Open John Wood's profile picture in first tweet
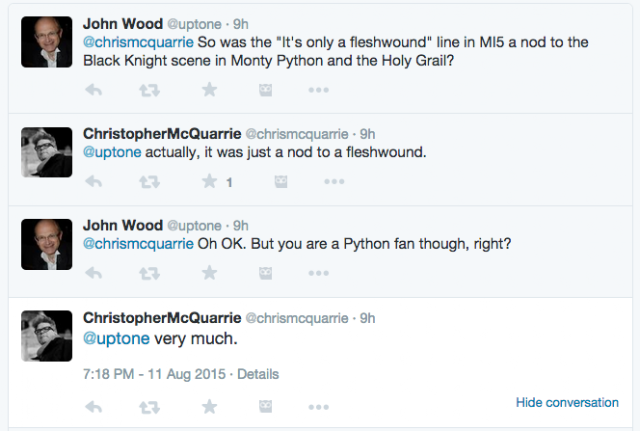This screenshot has height=431, width=640. click(x=47, y=42)
